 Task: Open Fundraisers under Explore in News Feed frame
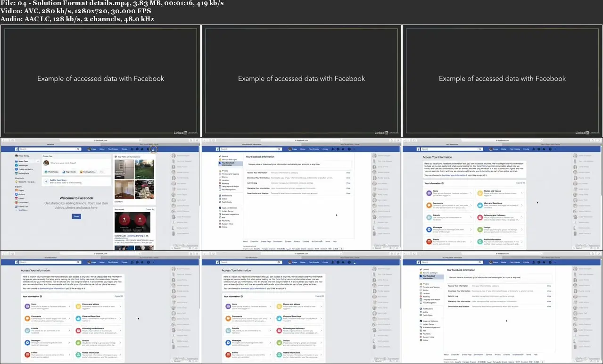tap(22, 202)
